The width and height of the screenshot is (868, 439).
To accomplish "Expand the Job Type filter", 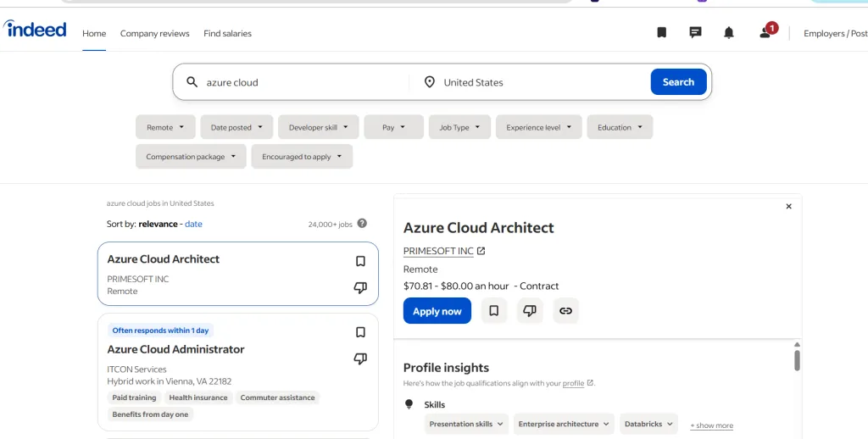I will [459, 127].
